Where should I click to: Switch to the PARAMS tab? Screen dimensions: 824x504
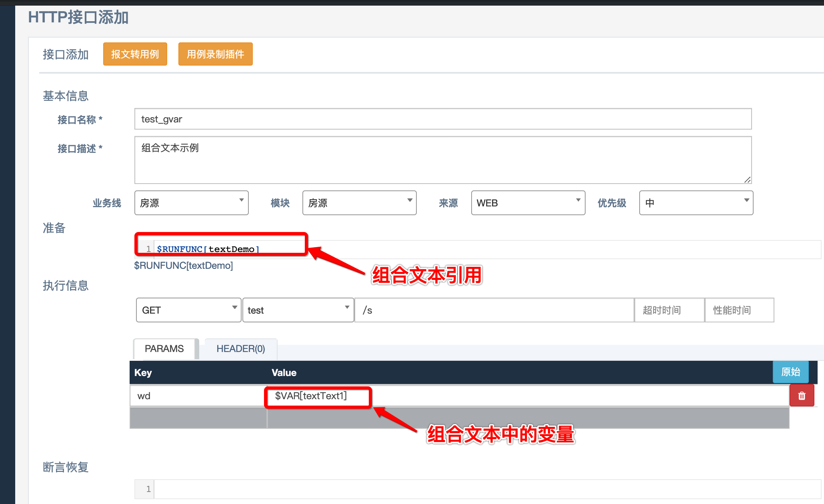pos(164,349)
